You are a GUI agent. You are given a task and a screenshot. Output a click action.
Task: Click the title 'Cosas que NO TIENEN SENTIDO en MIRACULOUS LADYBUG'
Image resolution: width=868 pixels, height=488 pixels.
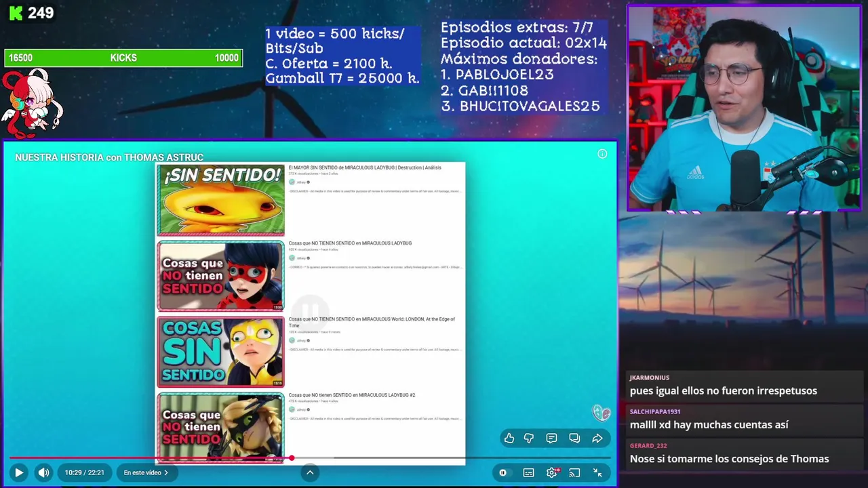click(x=350, y=243)
